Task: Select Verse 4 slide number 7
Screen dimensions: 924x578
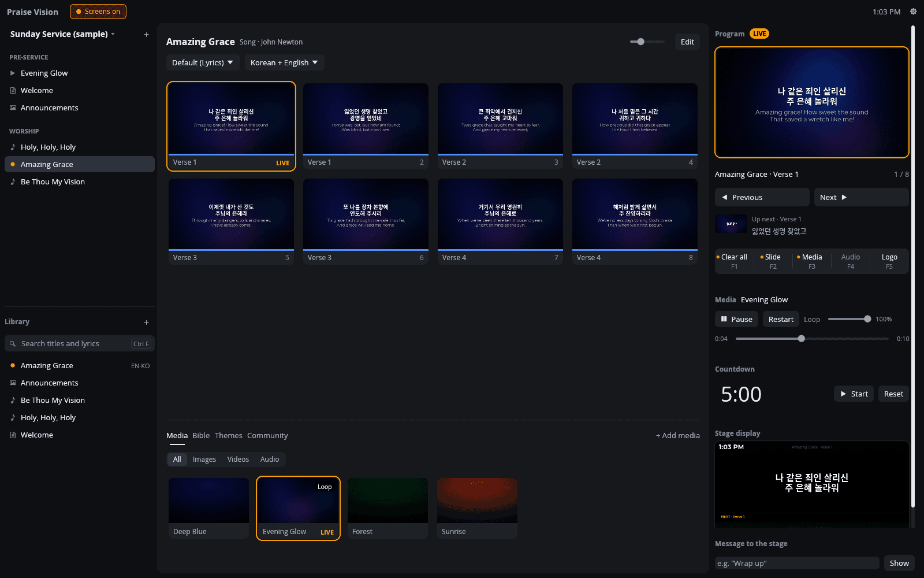Action: pyautogui.click(x=500, y=221)
